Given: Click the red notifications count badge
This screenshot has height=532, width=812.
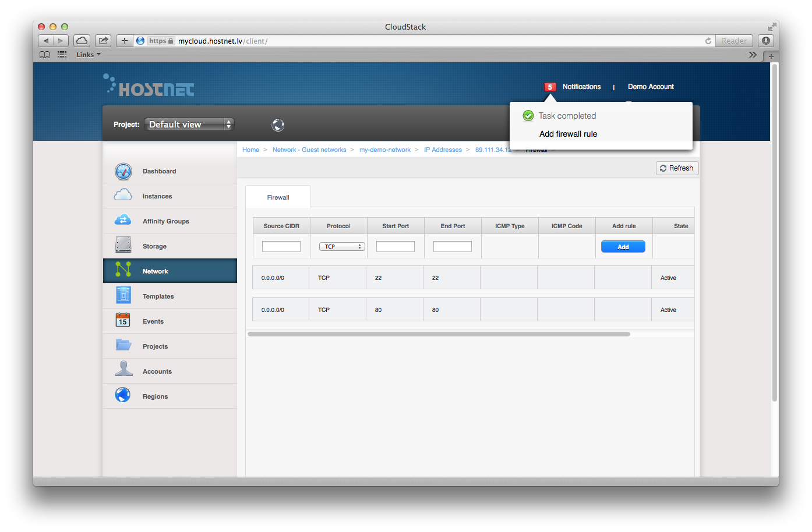Looking at the screenshot, I should tap(549, 87).
